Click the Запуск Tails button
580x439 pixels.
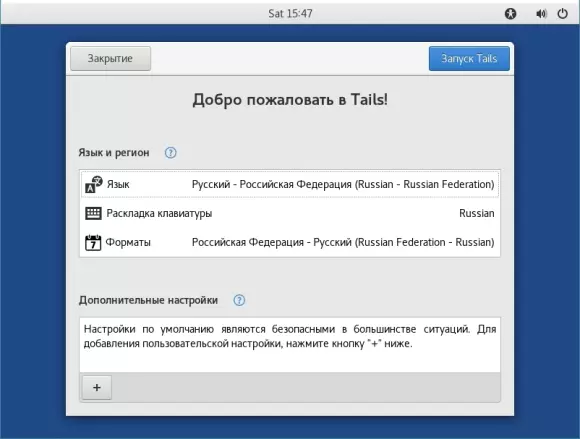tap(469, 58)
